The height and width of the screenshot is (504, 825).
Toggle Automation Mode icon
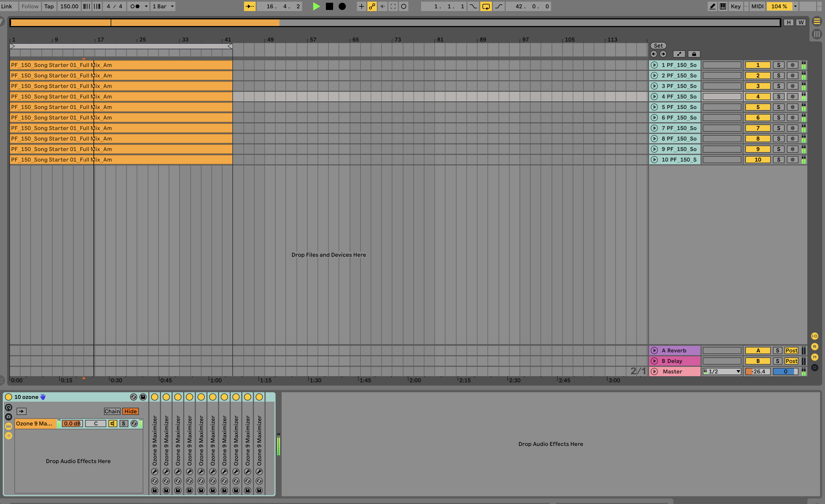(x=679, y=54)
